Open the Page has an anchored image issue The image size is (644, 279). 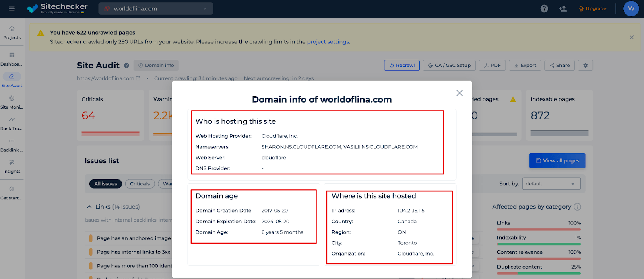point(134,238)
